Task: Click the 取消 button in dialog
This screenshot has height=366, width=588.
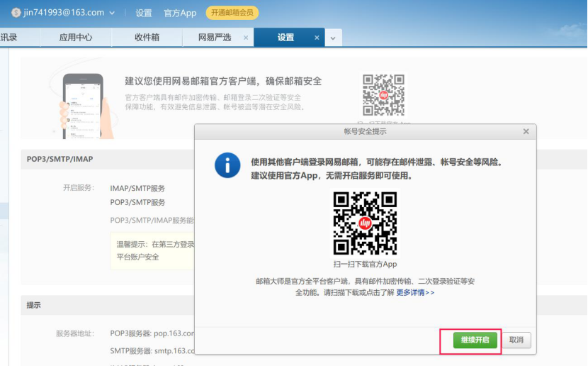Action: pyautogui.click(x=516, y=340)
